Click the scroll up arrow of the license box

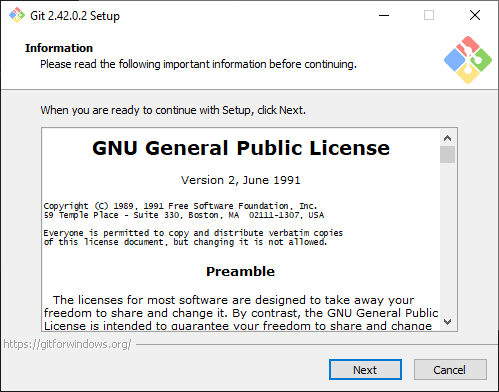click(x=447, y=138)
